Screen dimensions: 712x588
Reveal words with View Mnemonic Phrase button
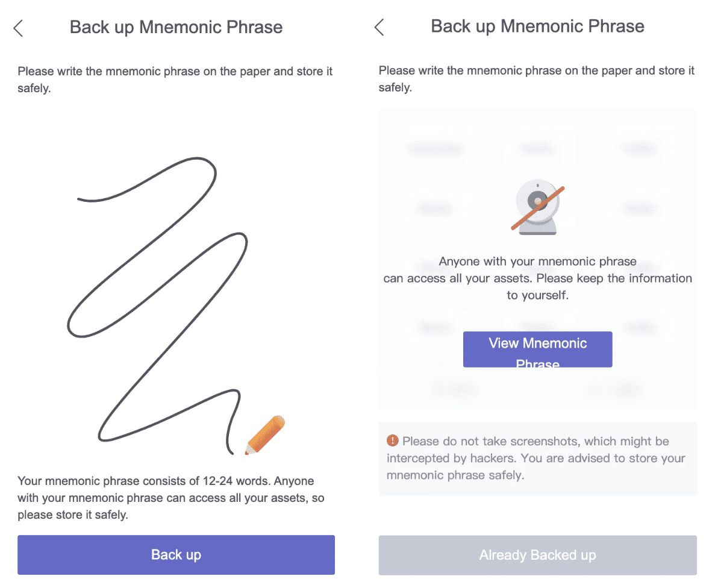point(537,349)
